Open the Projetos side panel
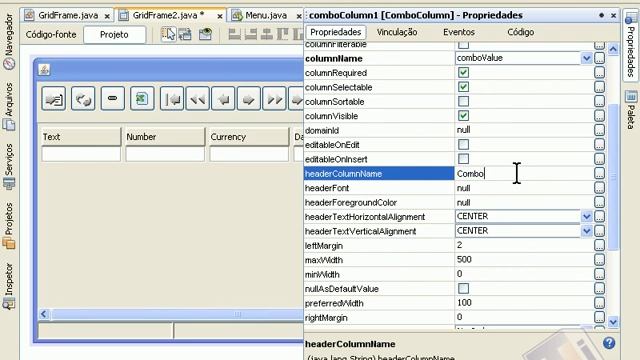The width and height of the screenshot is (640, 360). click(x=9, y=225)
